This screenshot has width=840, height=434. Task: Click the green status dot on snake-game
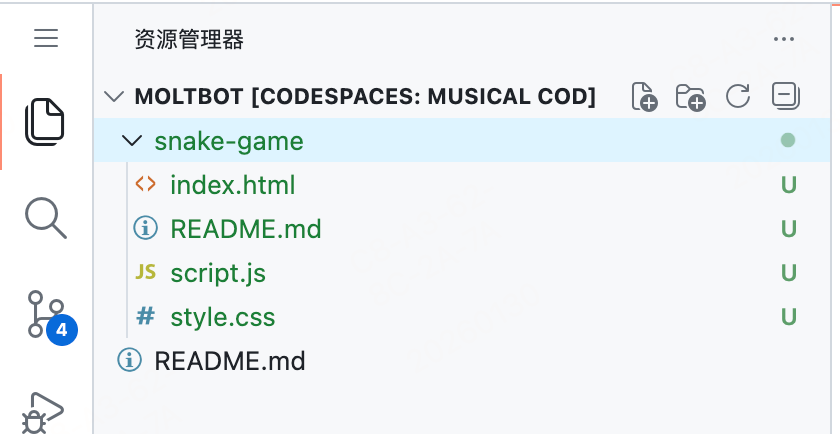point(788,141)
